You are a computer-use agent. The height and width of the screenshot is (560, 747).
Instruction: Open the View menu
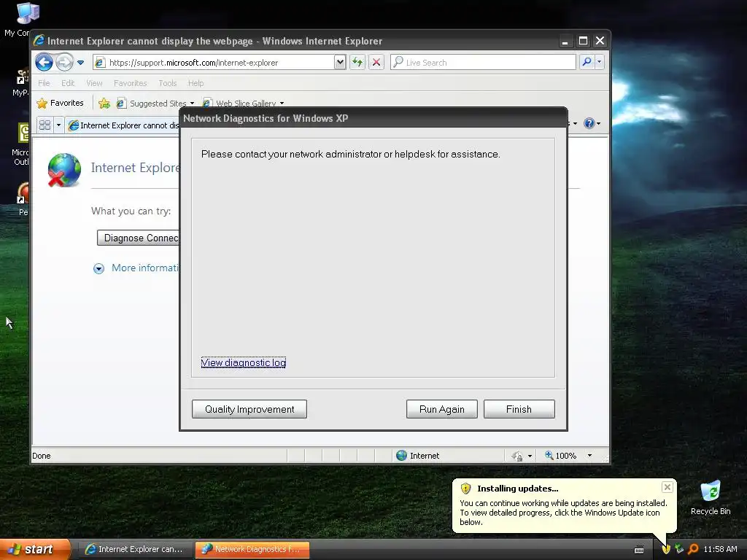coord(94,83)
